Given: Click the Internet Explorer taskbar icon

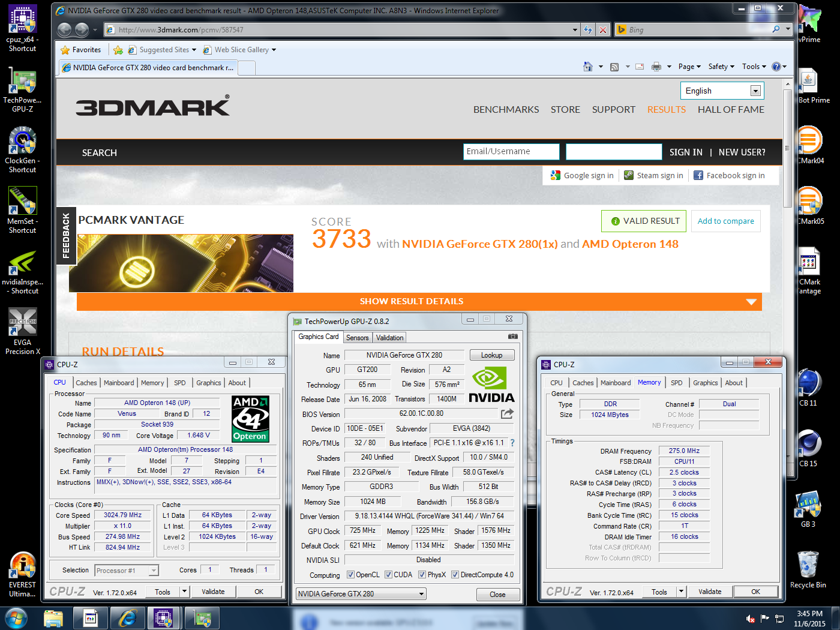Looking at the screenshot, I should (127, 618).
